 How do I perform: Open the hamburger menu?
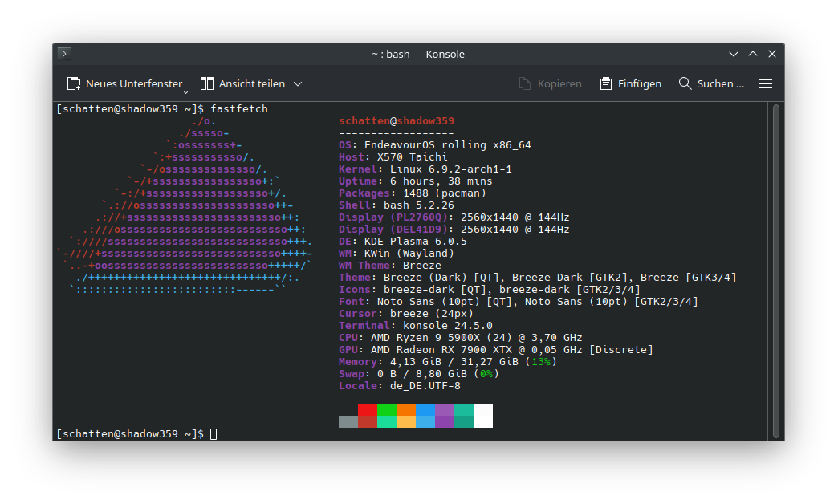[766, 84]
